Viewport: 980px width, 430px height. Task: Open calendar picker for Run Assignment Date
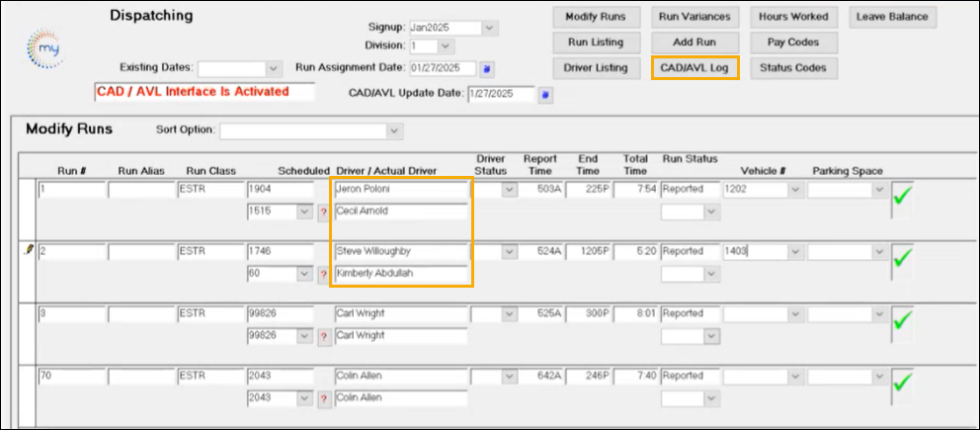point(487,69)
